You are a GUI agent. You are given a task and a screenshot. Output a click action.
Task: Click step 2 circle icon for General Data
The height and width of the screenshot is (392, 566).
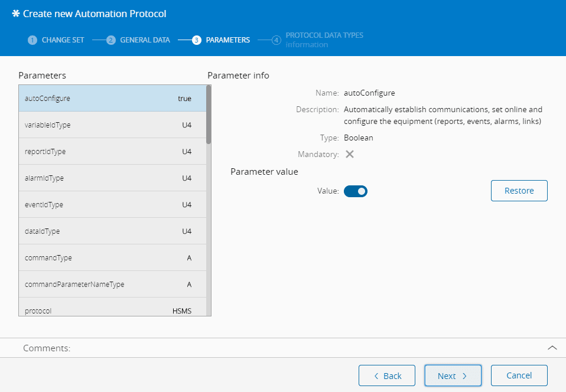click(110, 40)
